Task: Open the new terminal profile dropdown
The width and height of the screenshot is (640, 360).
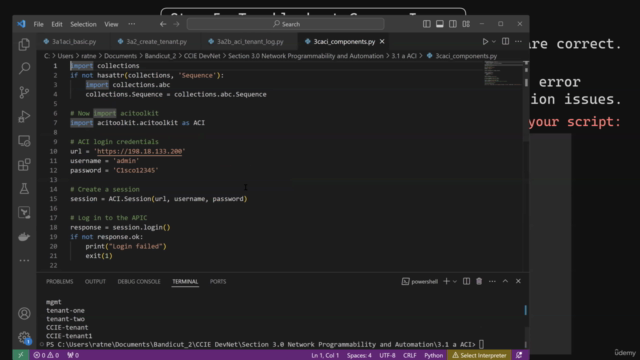Action: click(x=455, y=281)
